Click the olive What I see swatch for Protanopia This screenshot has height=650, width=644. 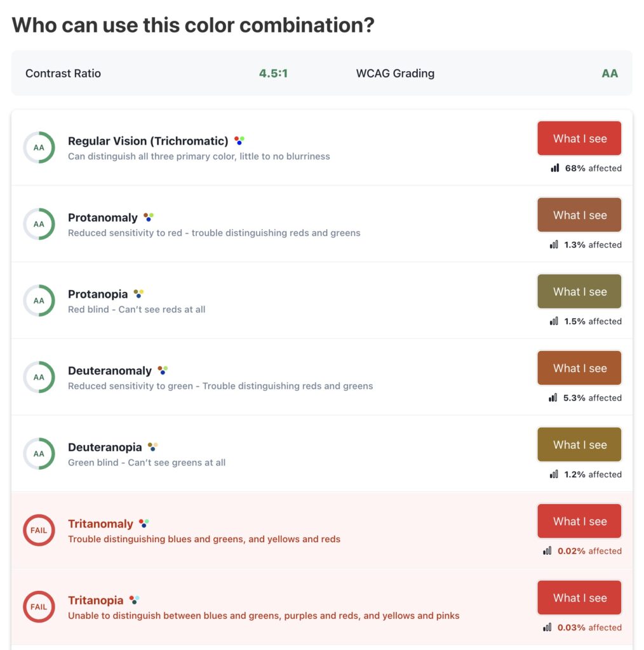point(579,292)
